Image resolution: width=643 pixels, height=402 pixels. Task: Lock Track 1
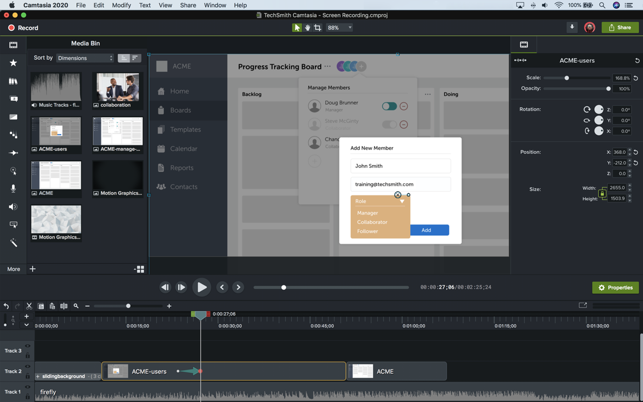pos(27,395)
